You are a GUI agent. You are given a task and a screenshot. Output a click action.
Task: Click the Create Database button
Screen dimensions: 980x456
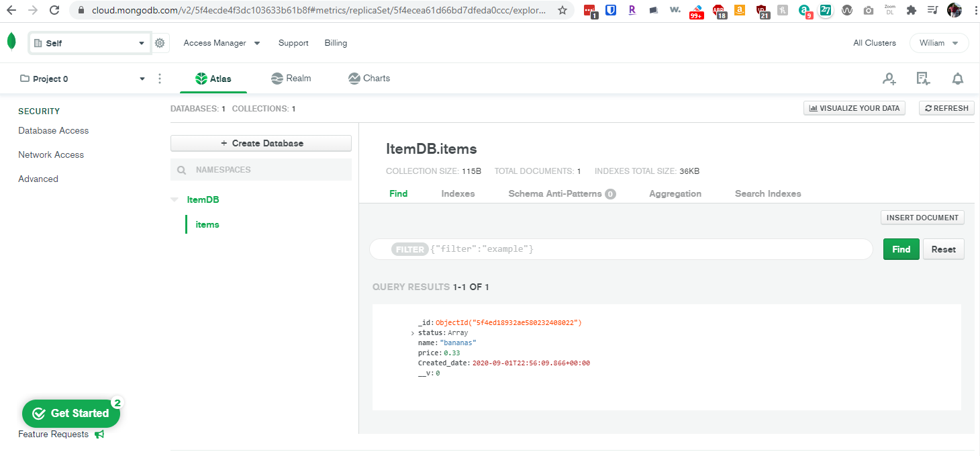click(261, 143)
